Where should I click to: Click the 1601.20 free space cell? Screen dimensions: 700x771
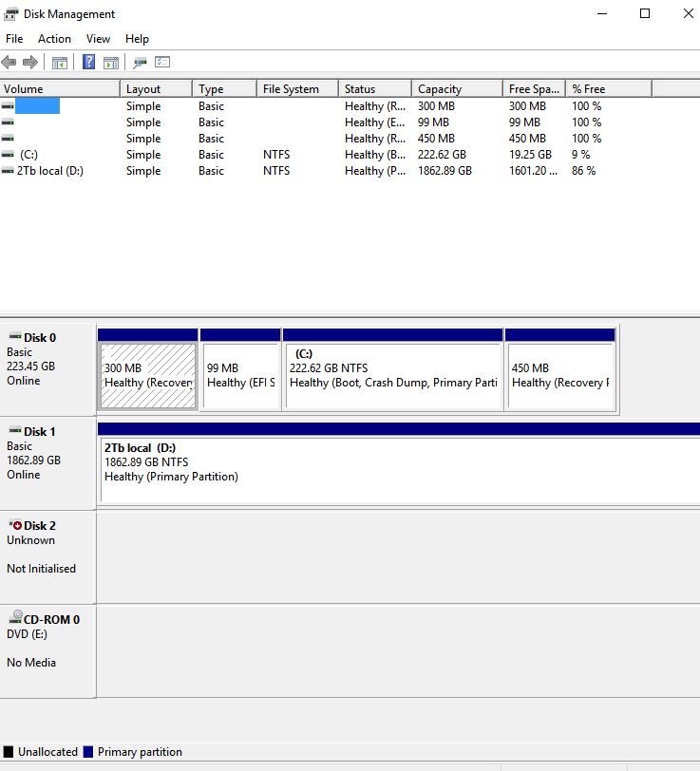533,171
